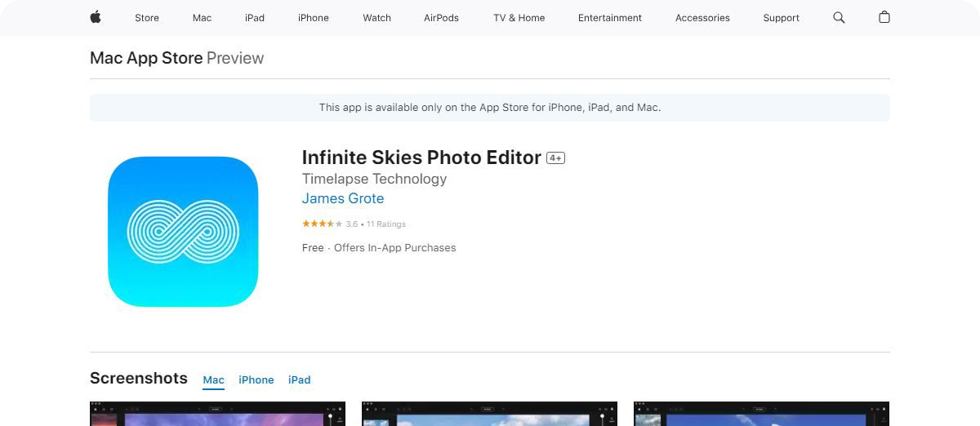
Task: Open the search magnifier icon
Action: [839, 17]
